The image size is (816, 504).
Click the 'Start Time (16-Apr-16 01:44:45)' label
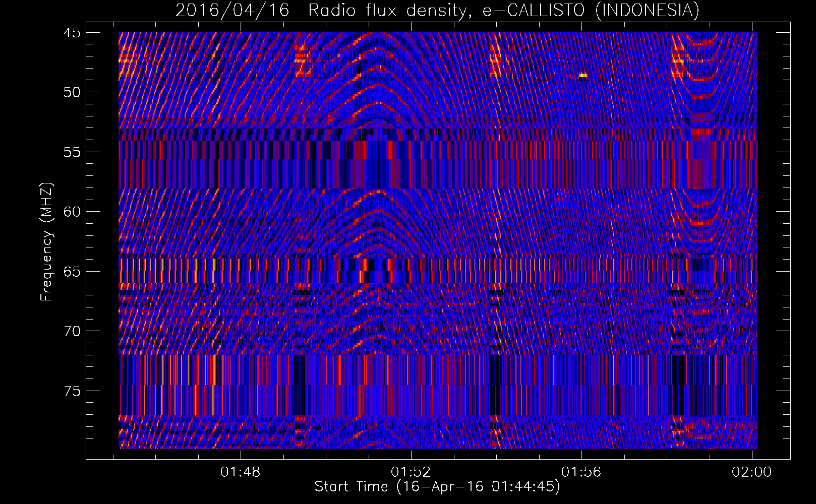click(437, 487)
